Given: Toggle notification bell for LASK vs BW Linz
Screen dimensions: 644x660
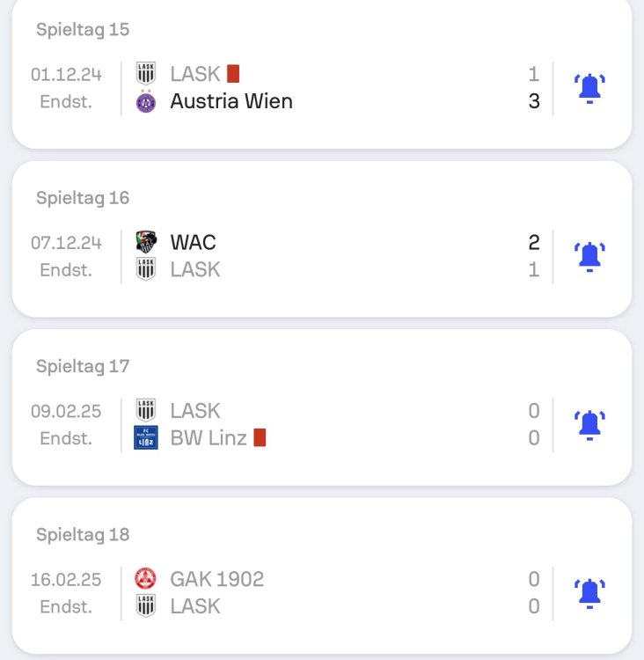Looking at the screenshot, I should click(589, 424).
